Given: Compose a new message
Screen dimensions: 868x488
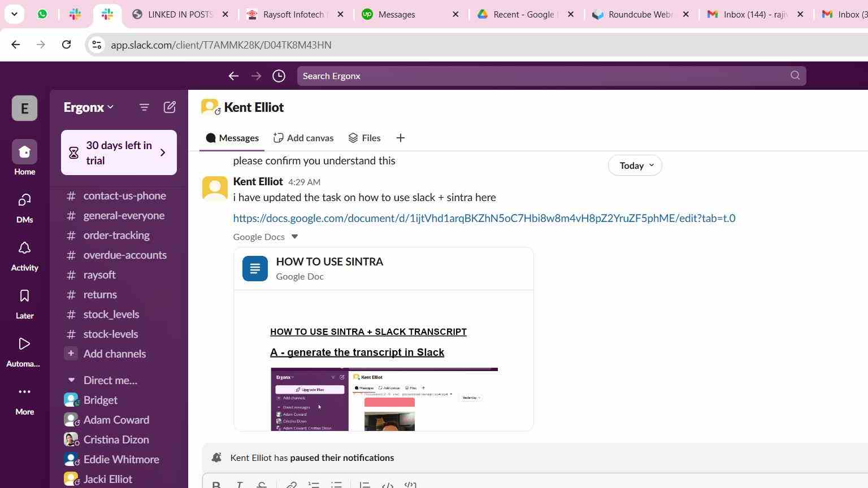Looking at the screenshot, I should 170,107.
